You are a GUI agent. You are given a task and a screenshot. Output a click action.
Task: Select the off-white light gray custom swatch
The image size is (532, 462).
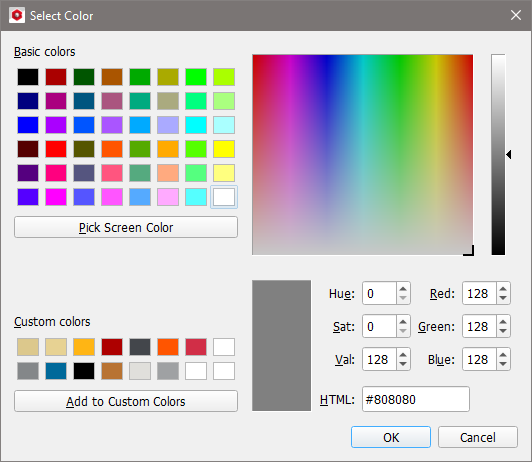(140, 371)
